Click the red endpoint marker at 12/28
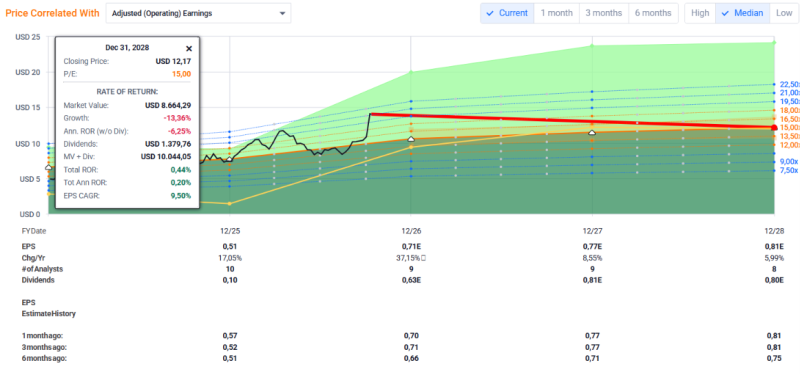Viewport: 800px width, 374px height. (774, 128)
